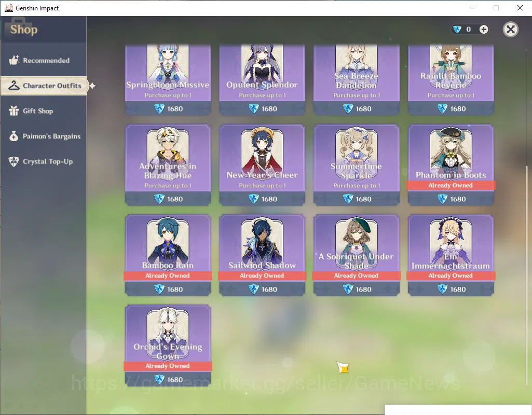This screenshot has height=415, width=532.
Task: Close the shop with the X icon
Action: pyautogui.click(x=511, y=30)
